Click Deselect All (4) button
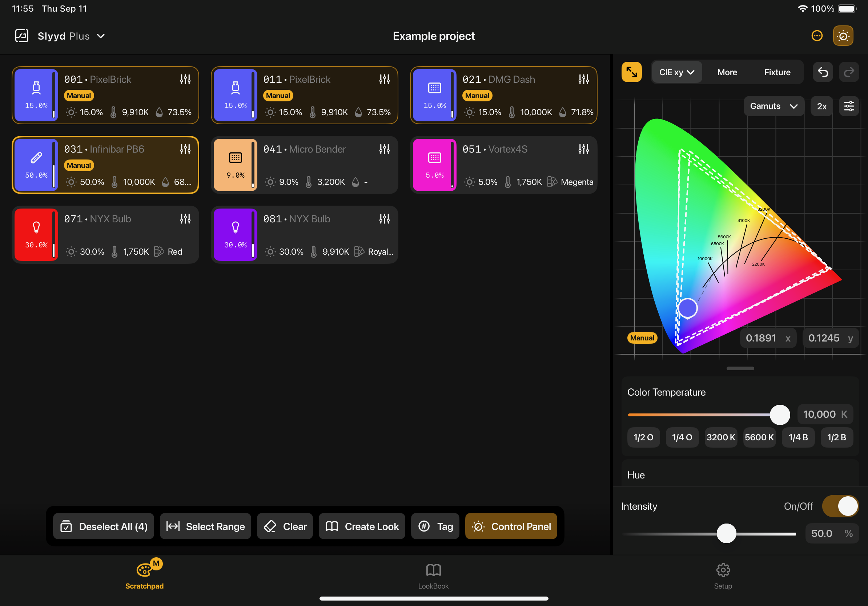The image size is (868, 606). (104, 526)
